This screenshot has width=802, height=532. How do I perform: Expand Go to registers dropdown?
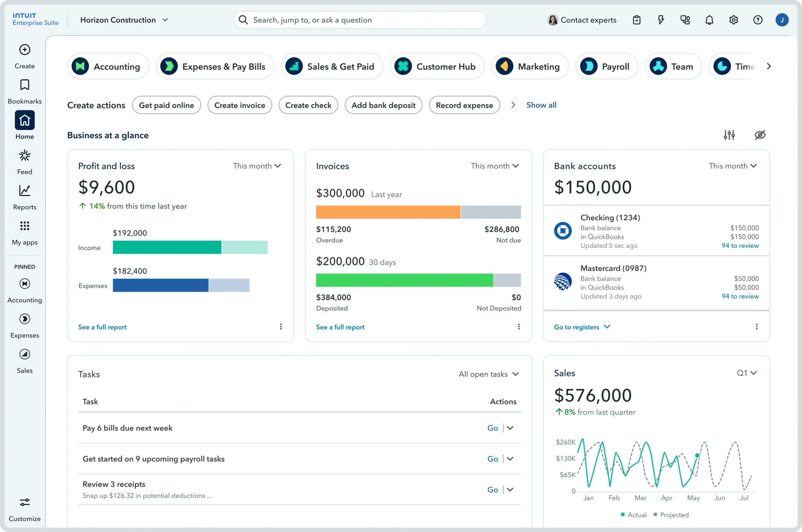(x=582, y=327)
